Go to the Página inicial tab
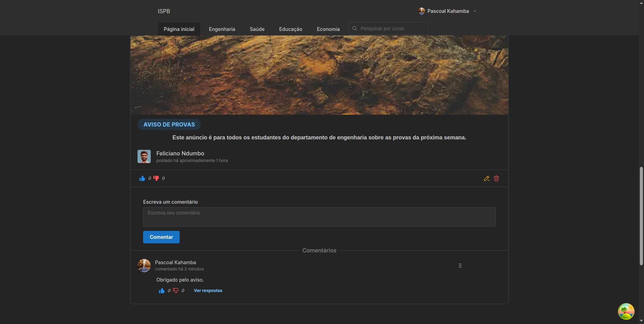644x324 pixels. (179, 29)
